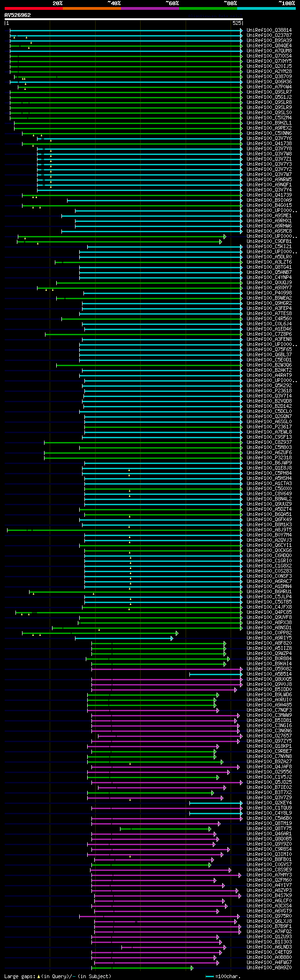Select the UniRef100_A6SGL0 label
Viewport: 300px width, 980px height.
click(269, 422)
